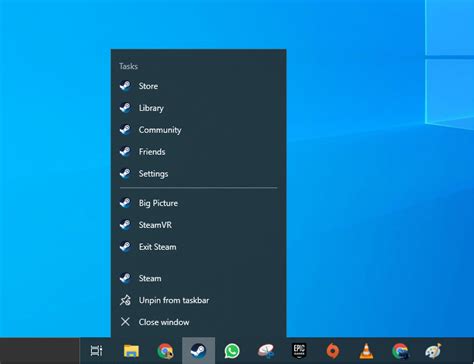The width and height of the screenshot is (474, 364).
Task: Open first Chrome icon next to File Explorer
Action: click(165, 351)
